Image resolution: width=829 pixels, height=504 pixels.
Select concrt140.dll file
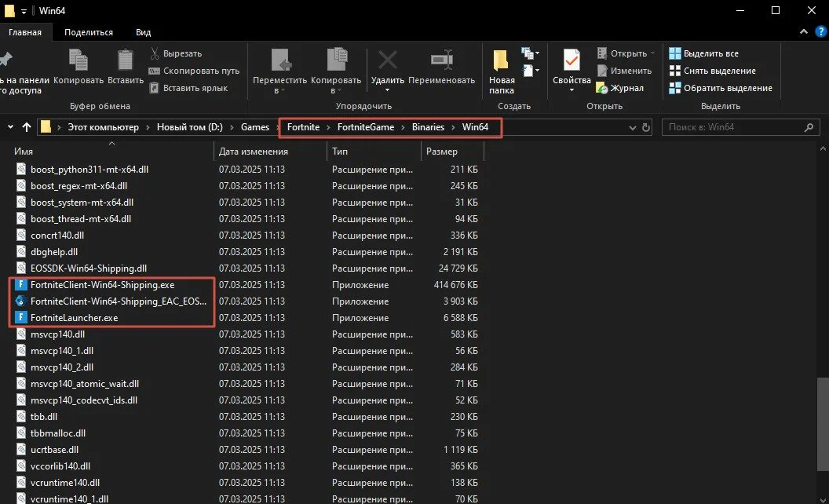57,236
